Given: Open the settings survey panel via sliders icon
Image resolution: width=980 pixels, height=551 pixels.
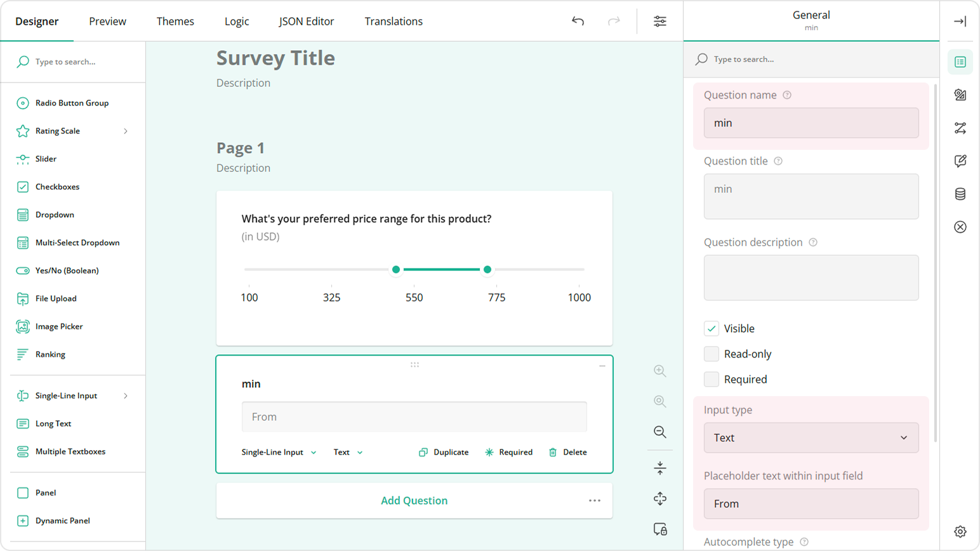Looking at the screenshot, I should pos(659,21).
